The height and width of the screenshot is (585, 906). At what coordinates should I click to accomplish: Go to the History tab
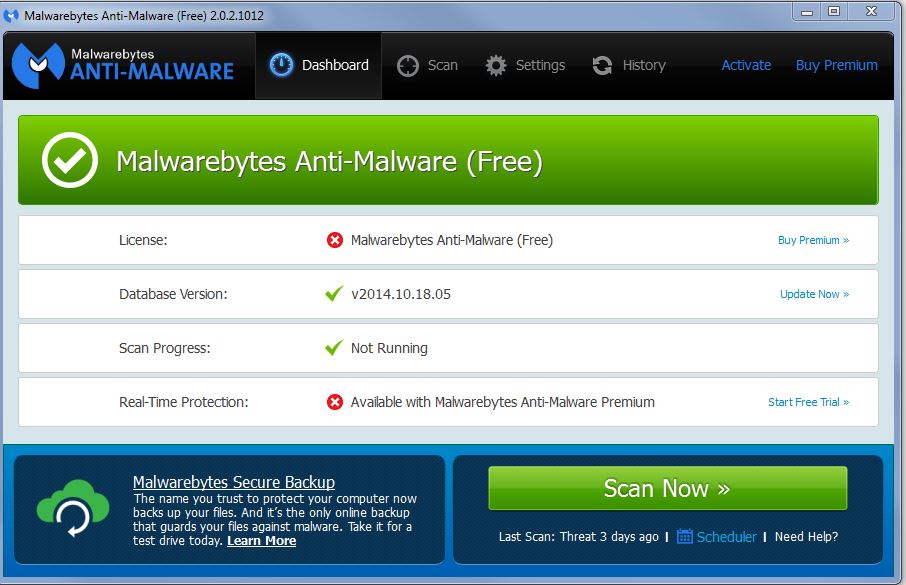tap(629, 65)
